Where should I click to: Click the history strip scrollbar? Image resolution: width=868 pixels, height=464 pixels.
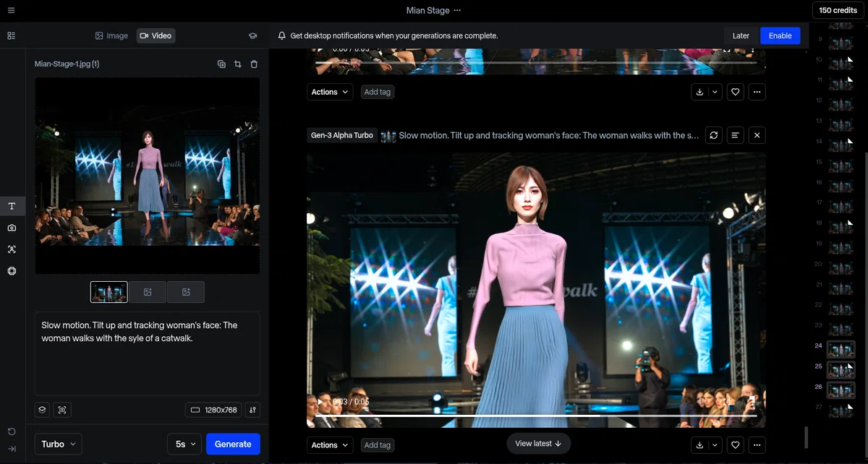(x=807, y=437)
